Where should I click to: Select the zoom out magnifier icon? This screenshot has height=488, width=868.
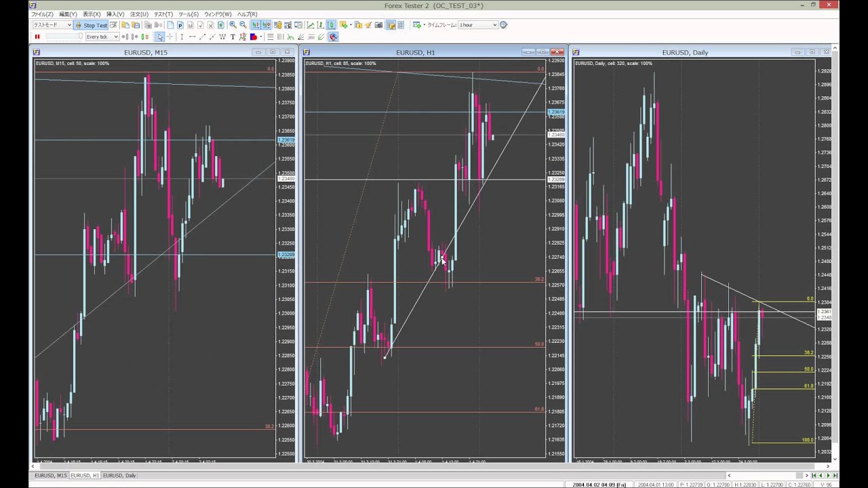point(243,25)
